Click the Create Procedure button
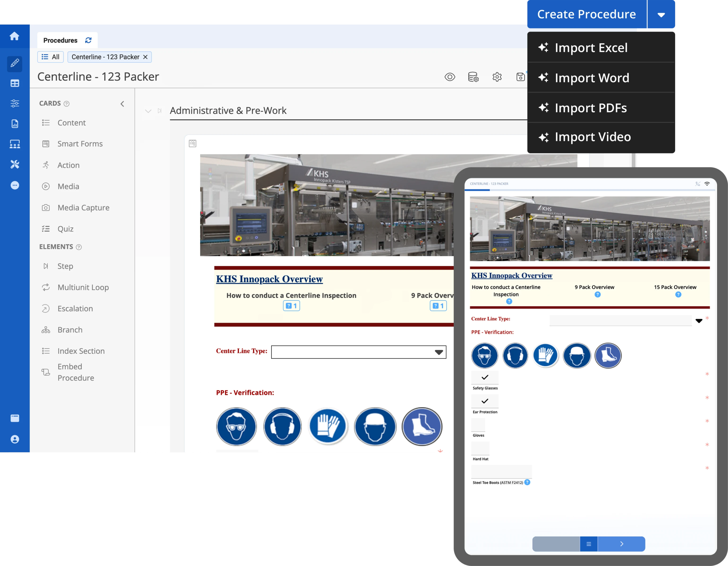This screenshot has height=566, width=728. point(586,14)
